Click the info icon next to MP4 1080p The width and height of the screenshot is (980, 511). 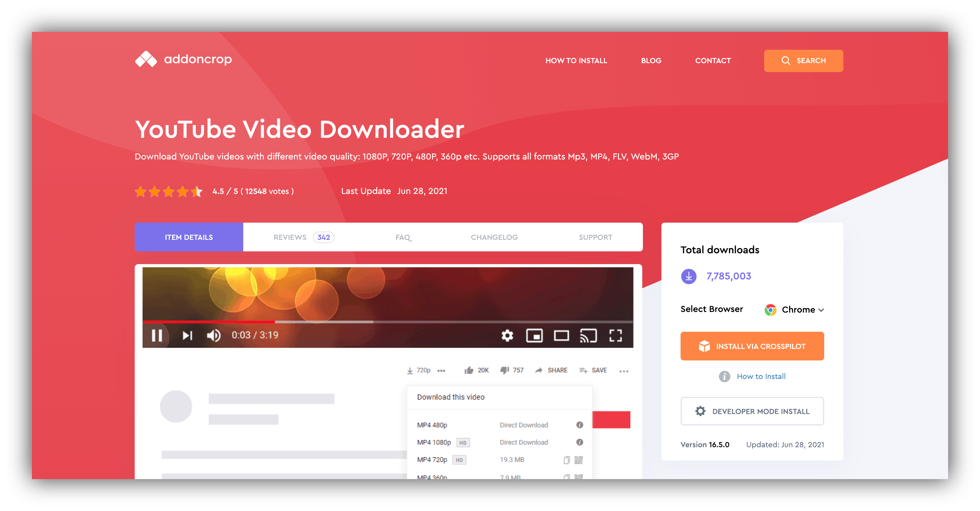coord(579,442)
